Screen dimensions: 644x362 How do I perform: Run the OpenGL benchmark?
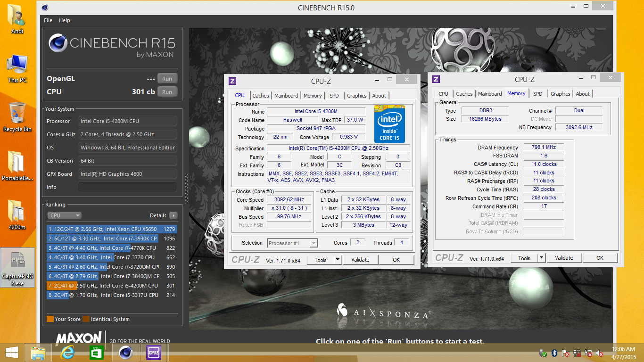click(x=167, y=79)
